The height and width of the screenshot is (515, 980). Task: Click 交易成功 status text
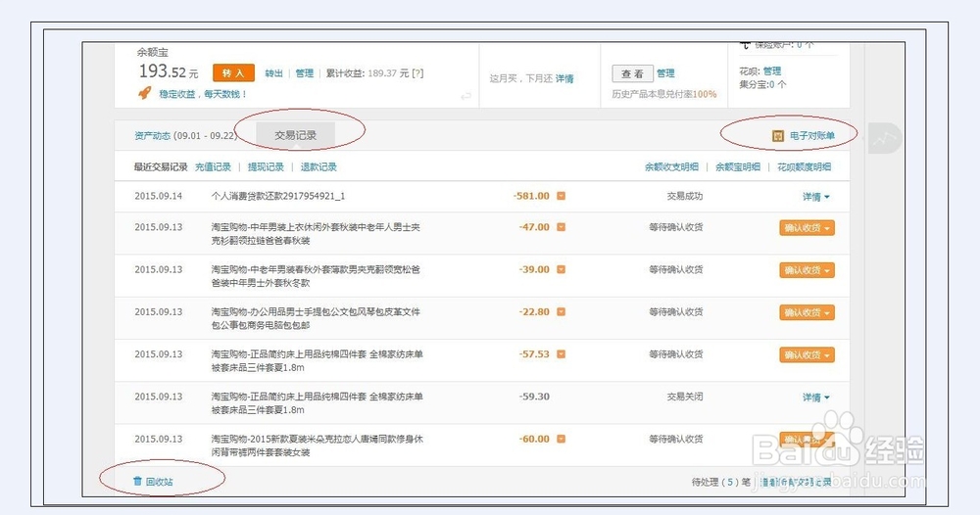coord(685,196)
